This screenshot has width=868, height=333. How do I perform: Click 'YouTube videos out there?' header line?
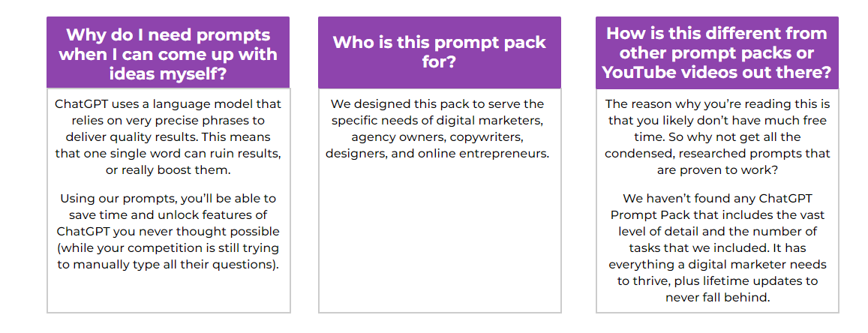717,73
